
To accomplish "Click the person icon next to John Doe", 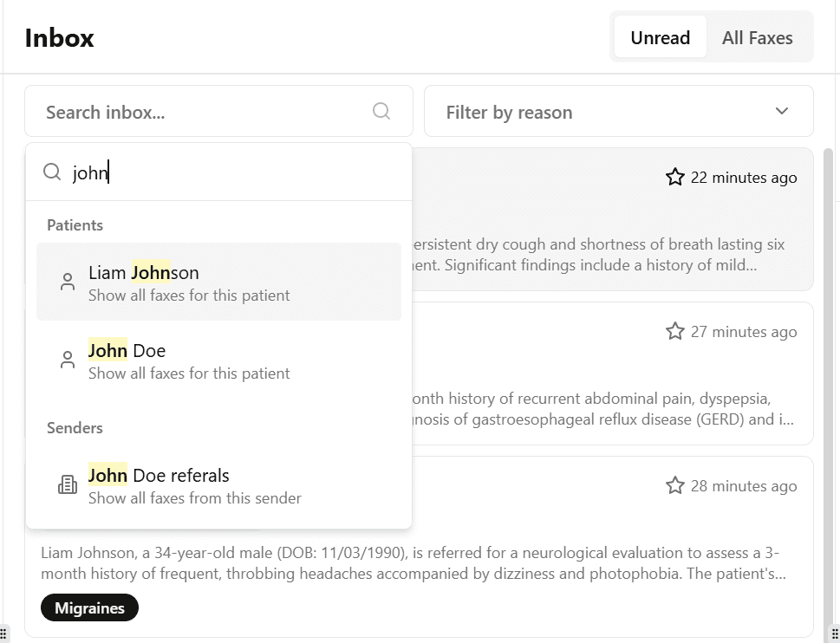I will click(x=68, y=360).
